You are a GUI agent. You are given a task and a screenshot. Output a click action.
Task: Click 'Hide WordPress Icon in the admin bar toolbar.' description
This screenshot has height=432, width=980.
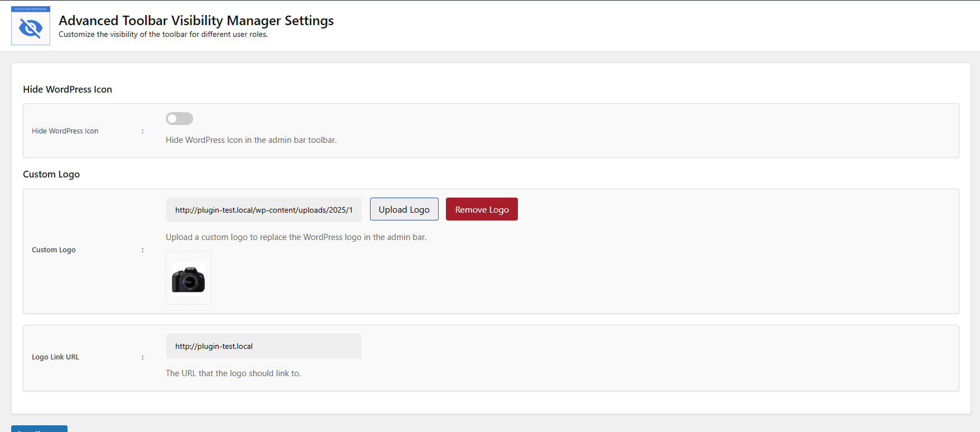pos(251,140)
